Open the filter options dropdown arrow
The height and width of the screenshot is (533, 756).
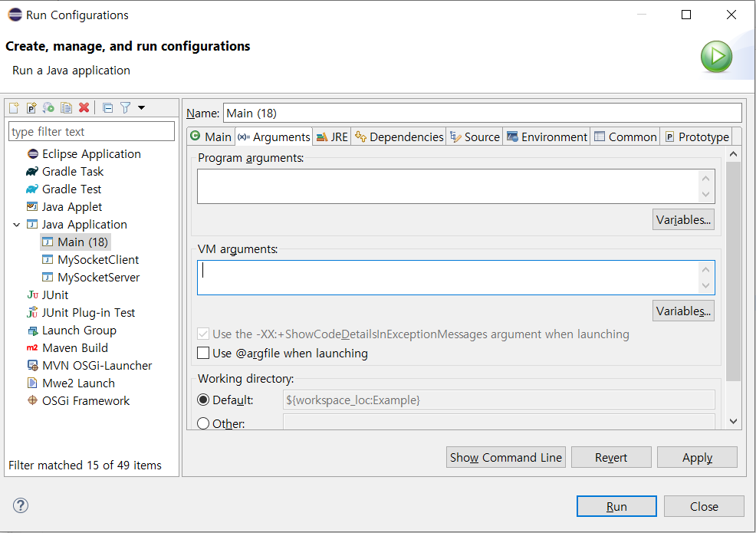[141, 107]
